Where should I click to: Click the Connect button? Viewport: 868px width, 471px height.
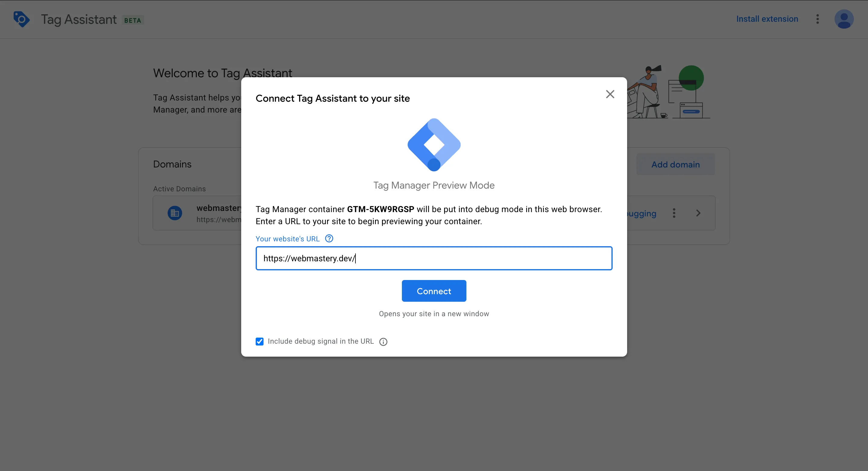click(434, 291)
